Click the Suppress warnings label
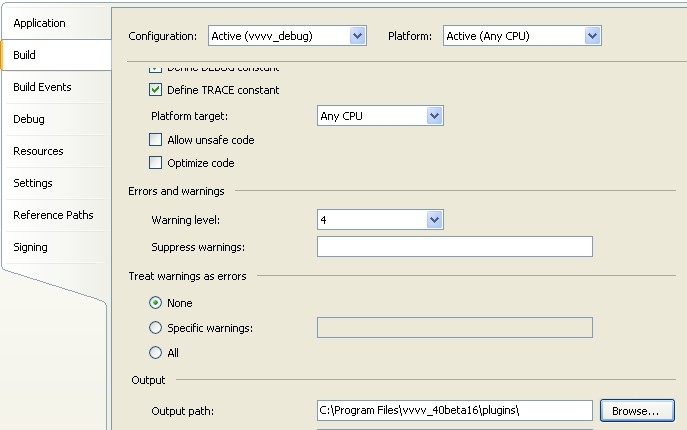Viewport: 687px width, 430px height. (198, 247)
